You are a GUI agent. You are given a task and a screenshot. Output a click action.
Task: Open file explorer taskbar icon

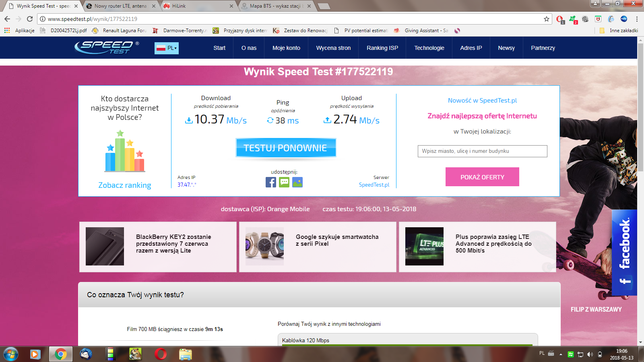pyautogui.click(x=186, y=354)
